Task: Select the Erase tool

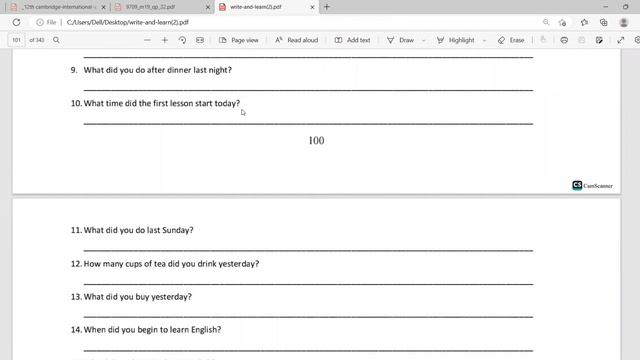Action: pos(511,40)
